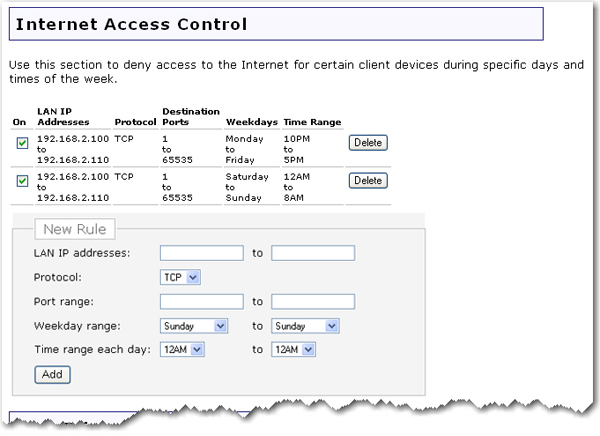This screenshot has width=600, height=436.
Task: Open the ending Time range dropdown
Action: coord(294,349)
